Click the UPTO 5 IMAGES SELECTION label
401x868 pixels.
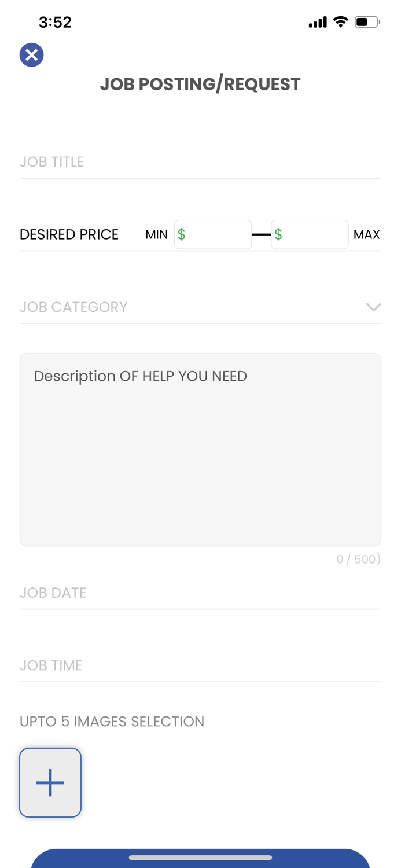[112, 721]
